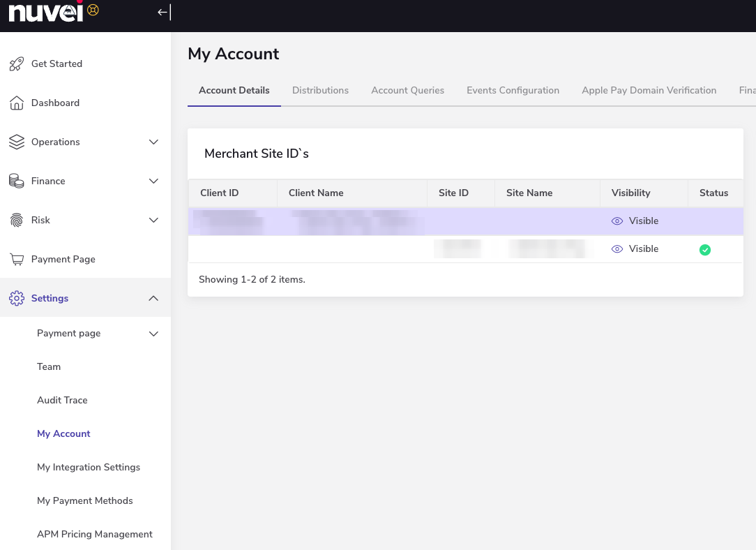Screen dimensions: 756x550
Task: Click the My Account page title
Action: click(234, 54)
